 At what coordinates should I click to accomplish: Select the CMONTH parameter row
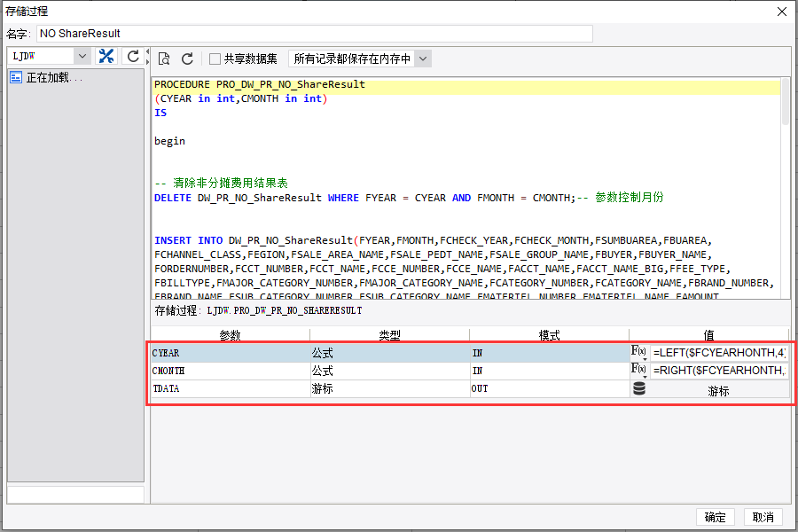tap(390, 371)
